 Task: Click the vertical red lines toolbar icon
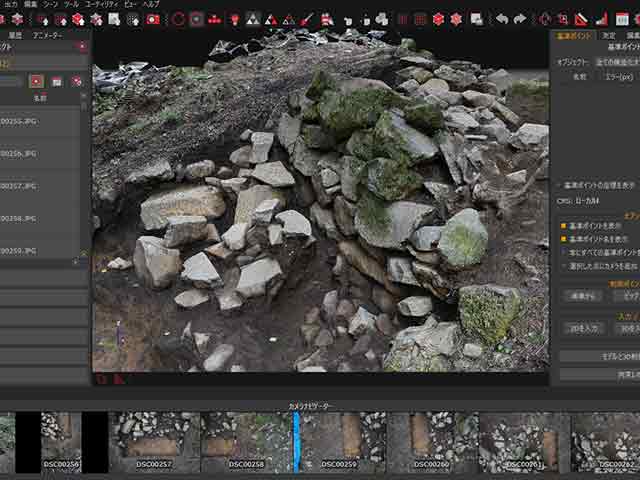click(x=403, y=19)
